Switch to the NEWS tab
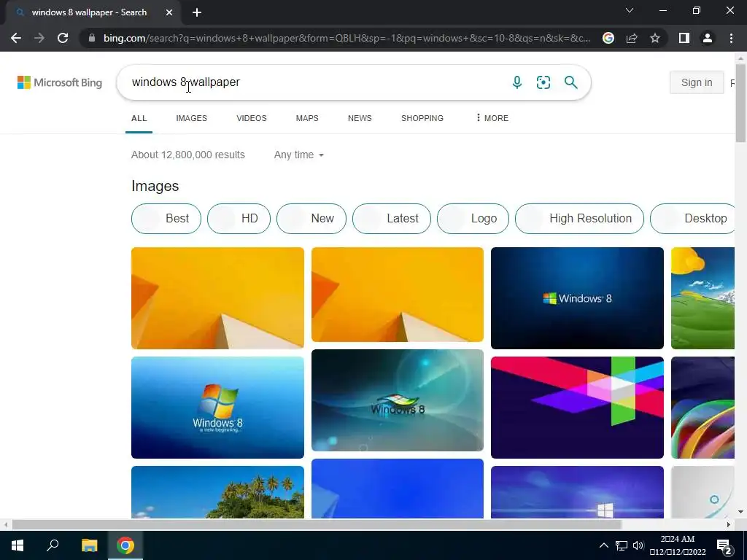 tap(360, 118)
